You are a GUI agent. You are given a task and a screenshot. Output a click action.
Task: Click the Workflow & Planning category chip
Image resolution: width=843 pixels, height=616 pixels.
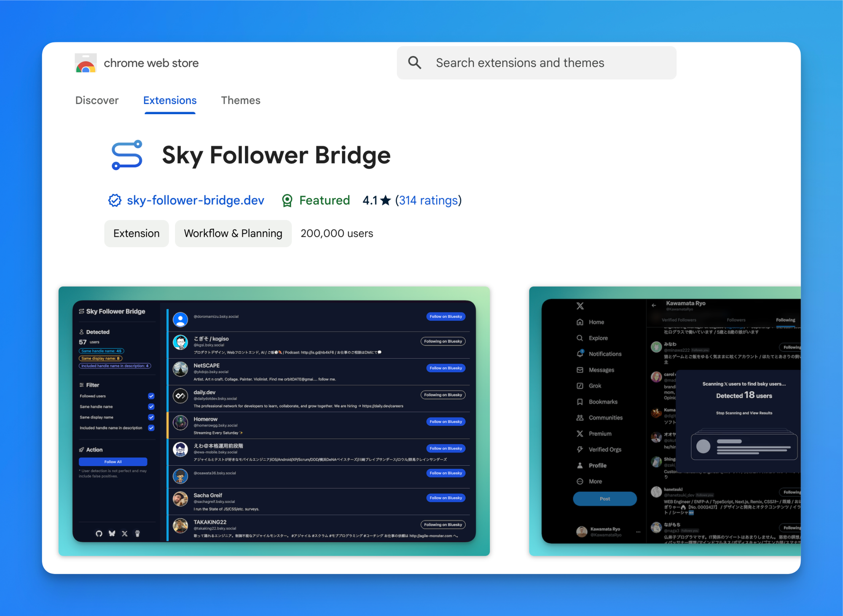coord(233,233)
